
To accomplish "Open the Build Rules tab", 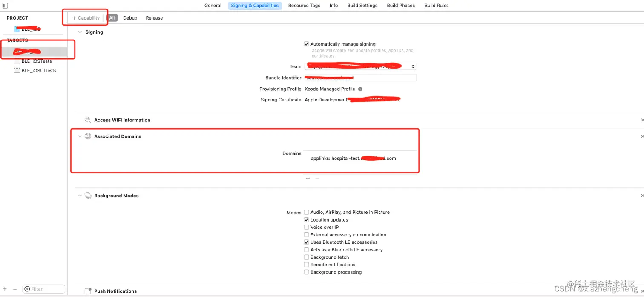I will pos(437,6).
